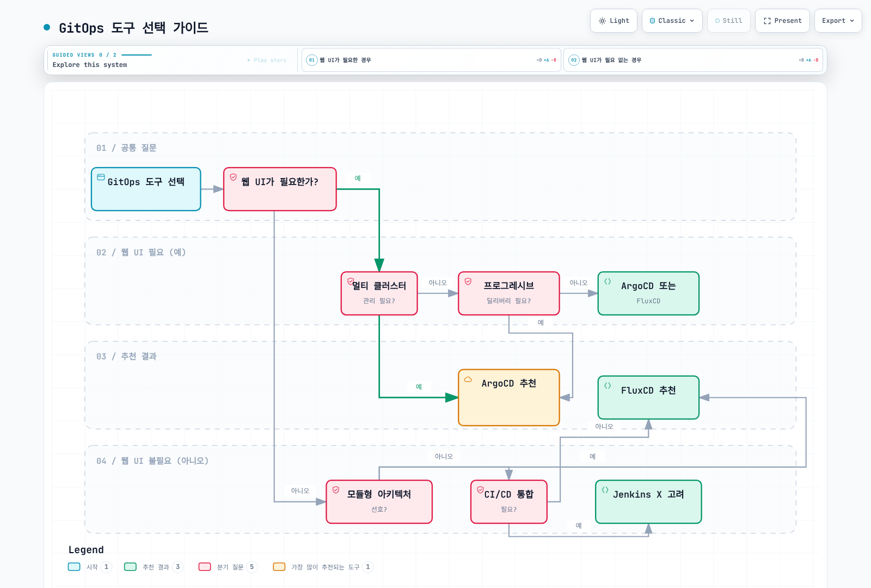Open guided view 02 웹 UI가 필요 없는 경우
This screenshot has width=871, height=588.
click(x=693, y=60)
